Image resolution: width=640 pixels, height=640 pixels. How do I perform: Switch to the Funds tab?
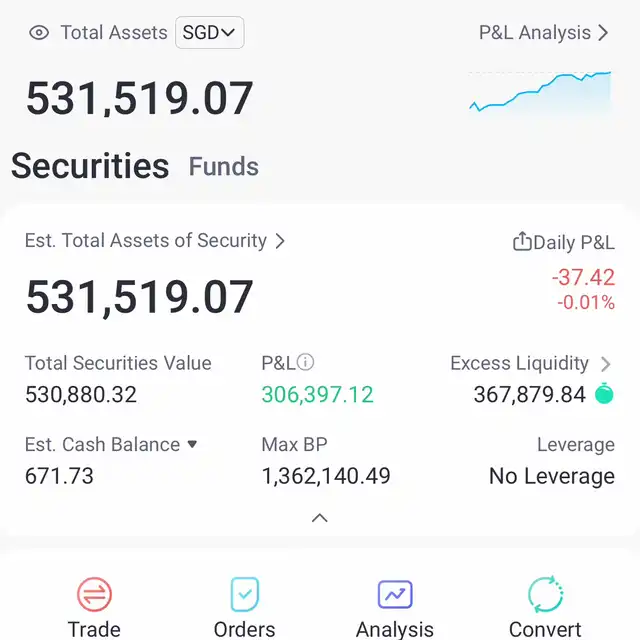point(223,167)
